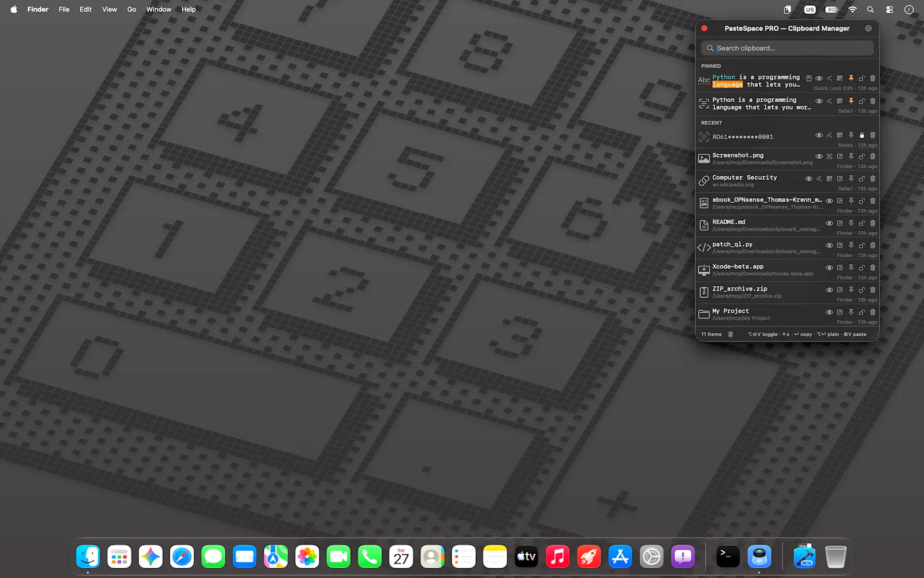The width and height of the screenshot is (924, 578).
Task: Pin the ebook_OPNsense item
Action: point(851,201)
